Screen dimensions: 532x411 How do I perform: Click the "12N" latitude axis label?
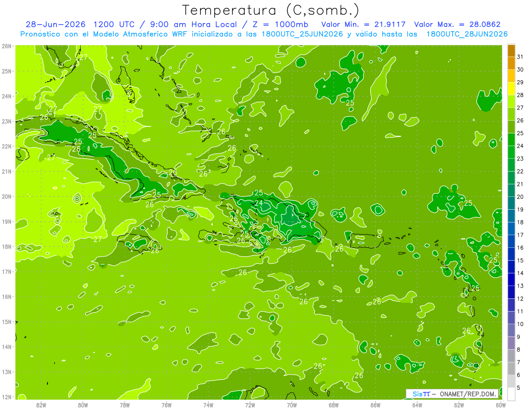(x=7, y=397)
